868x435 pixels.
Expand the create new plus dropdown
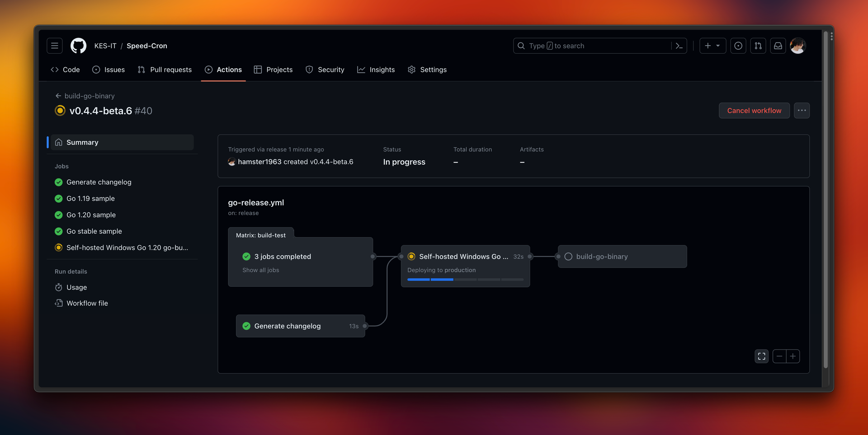tap(712, 46)
